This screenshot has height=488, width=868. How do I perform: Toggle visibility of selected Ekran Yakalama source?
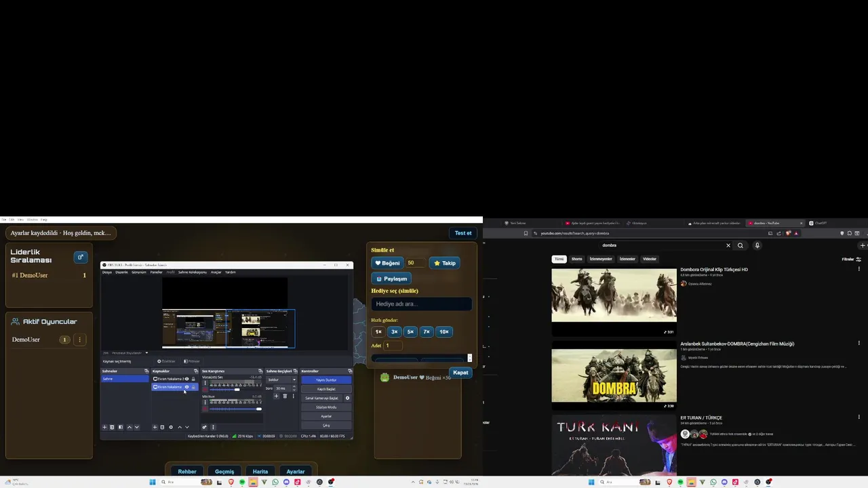point(186,387)
